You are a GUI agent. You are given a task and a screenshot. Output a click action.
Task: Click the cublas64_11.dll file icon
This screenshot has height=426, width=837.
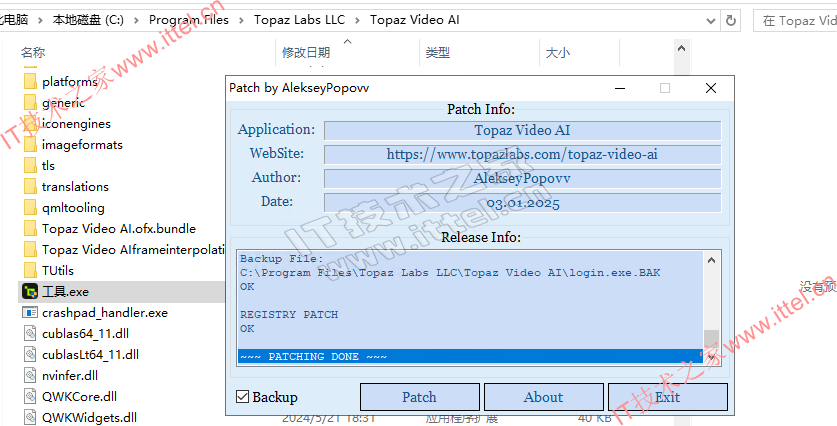coord(30,334)
